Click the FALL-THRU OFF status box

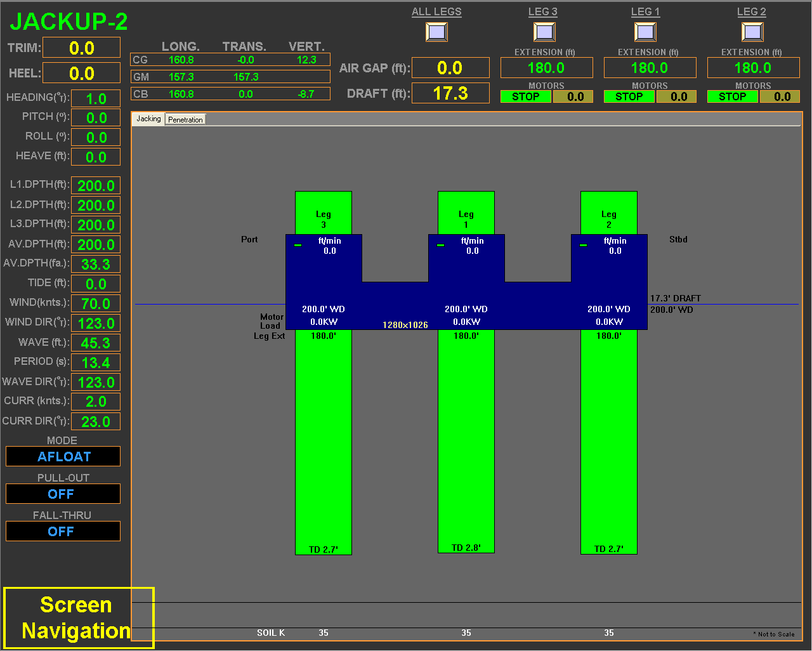(63, 531)
